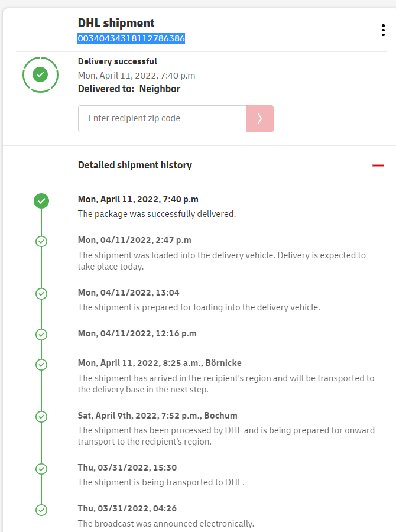Collapse the detailed shipment history section
Image resolution: width=396 pixels, height=532 pixels.
(x=378, y=166)
